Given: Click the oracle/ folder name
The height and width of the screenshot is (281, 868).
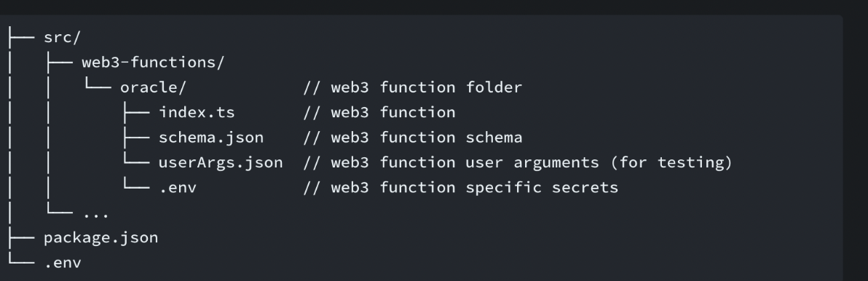Looking at the screenshot, I should point(154,87).
